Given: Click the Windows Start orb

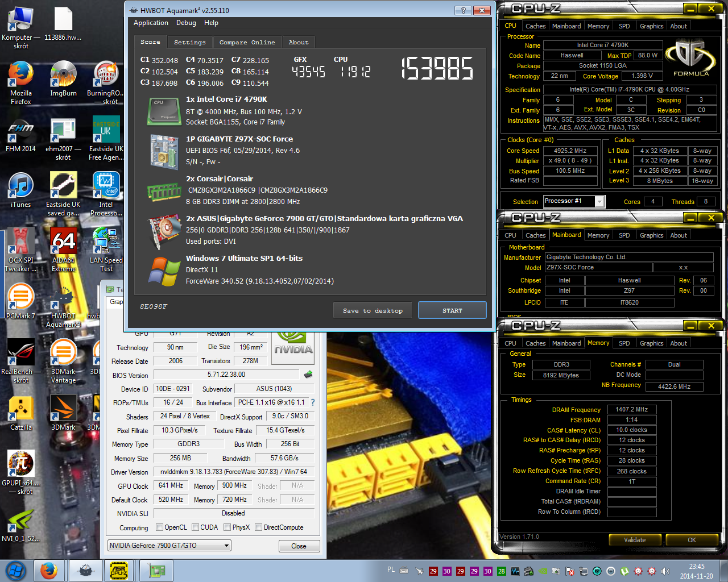Looking at the screenshot, I should [x=15, y=570].
